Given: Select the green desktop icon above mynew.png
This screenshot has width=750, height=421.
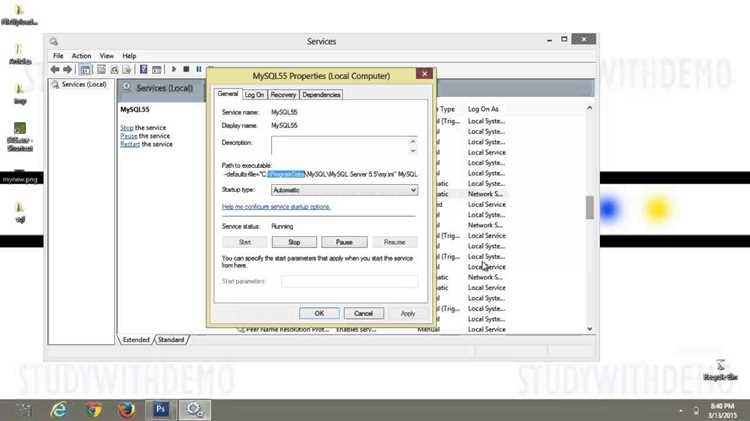Looking at the screenshot, I should [x=20, y=137].
